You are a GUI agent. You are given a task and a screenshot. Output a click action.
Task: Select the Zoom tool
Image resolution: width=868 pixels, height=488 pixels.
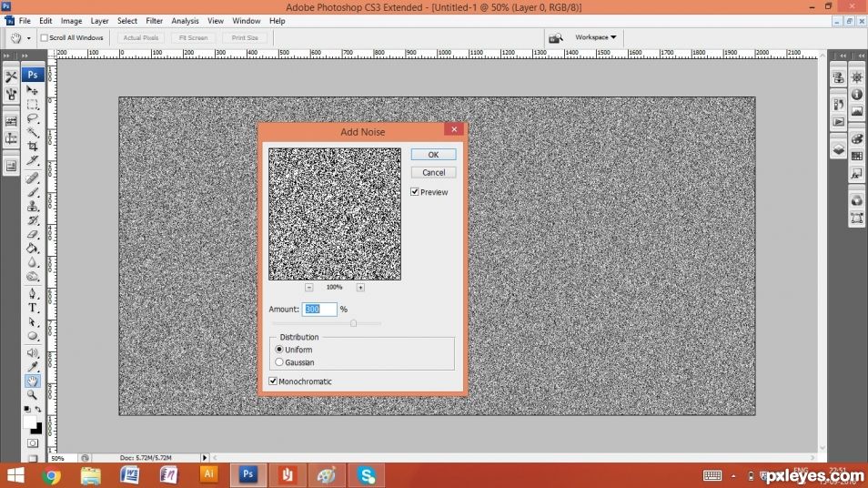pyautogui.click(x=33, y=395)
